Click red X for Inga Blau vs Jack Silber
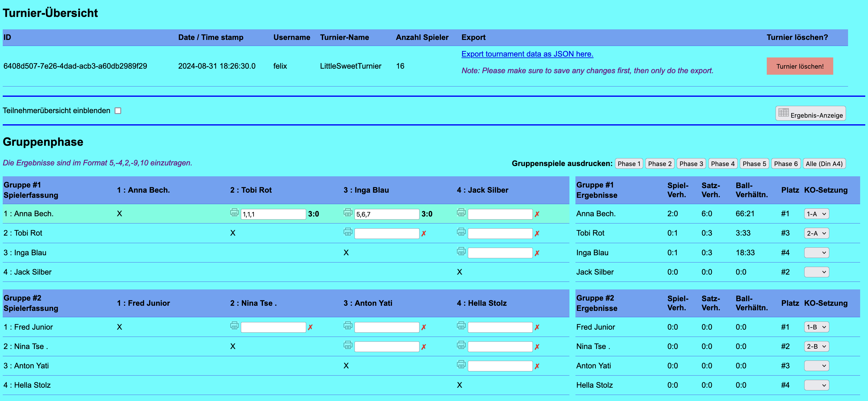This screenshot has height=401, width=868. pyautogui.click(x=537, y=253)
